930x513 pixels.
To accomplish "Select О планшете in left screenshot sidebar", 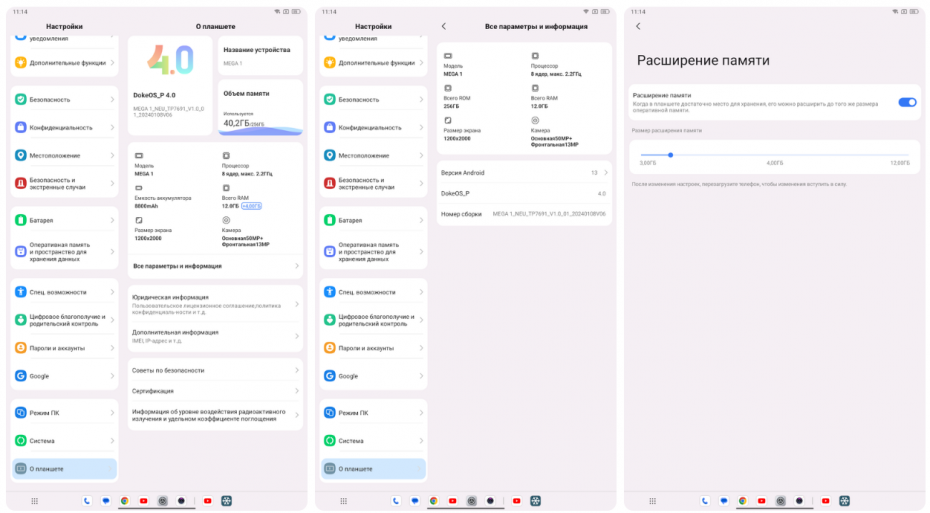I will pos(64,469).
